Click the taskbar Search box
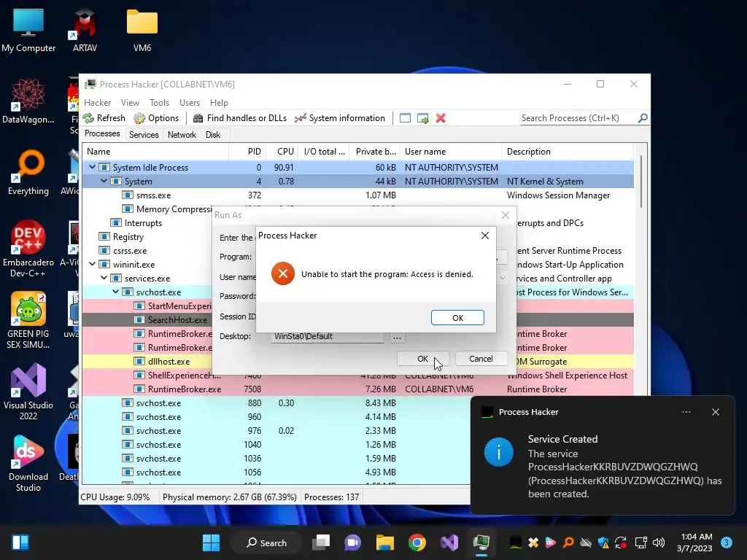 click(x=266, y=542)
